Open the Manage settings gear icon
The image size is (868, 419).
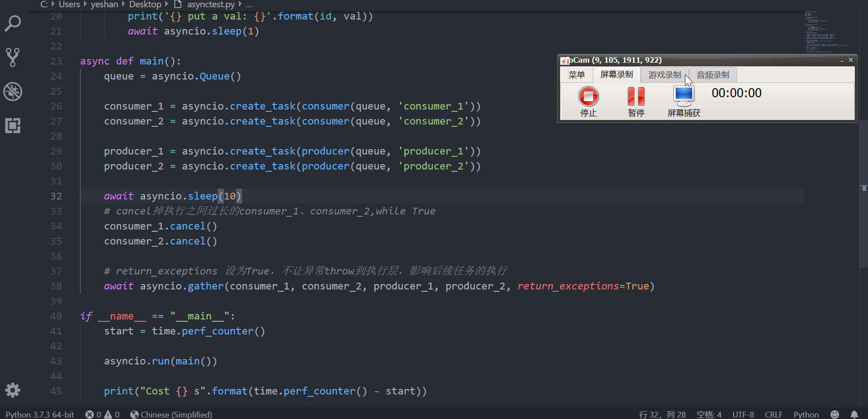tap(13, 390)
